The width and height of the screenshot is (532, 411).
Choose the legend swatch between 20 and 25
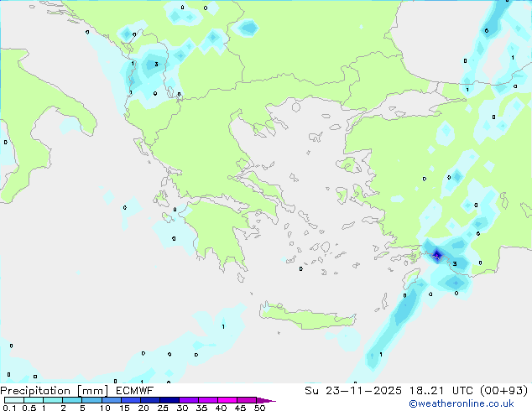[153, 401]
